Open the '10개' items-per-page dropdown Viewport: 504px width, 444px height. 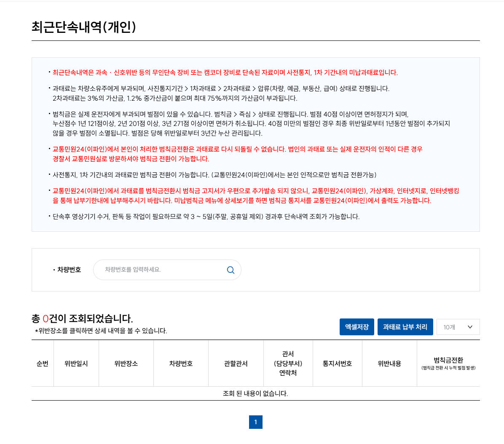pos(458,326)
